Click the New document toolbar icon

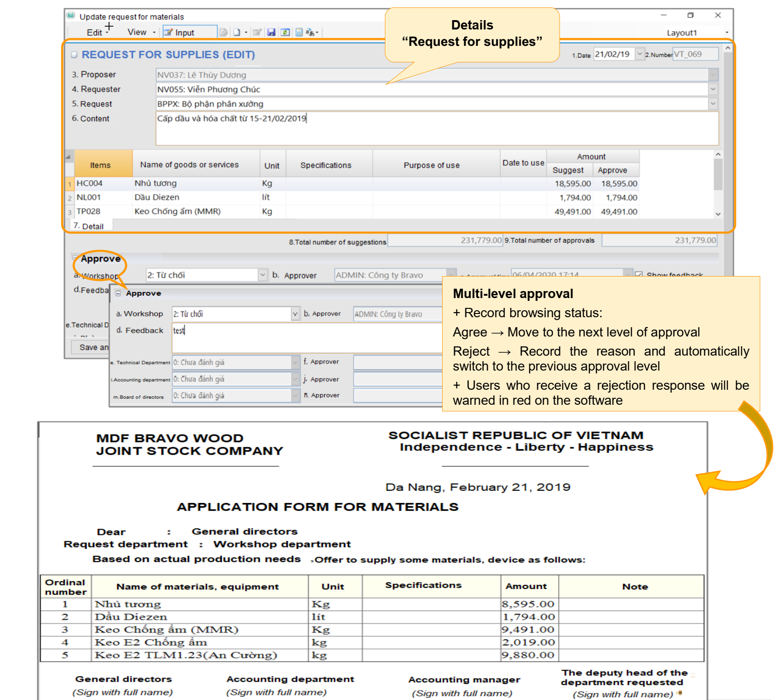tap(237, 32)
